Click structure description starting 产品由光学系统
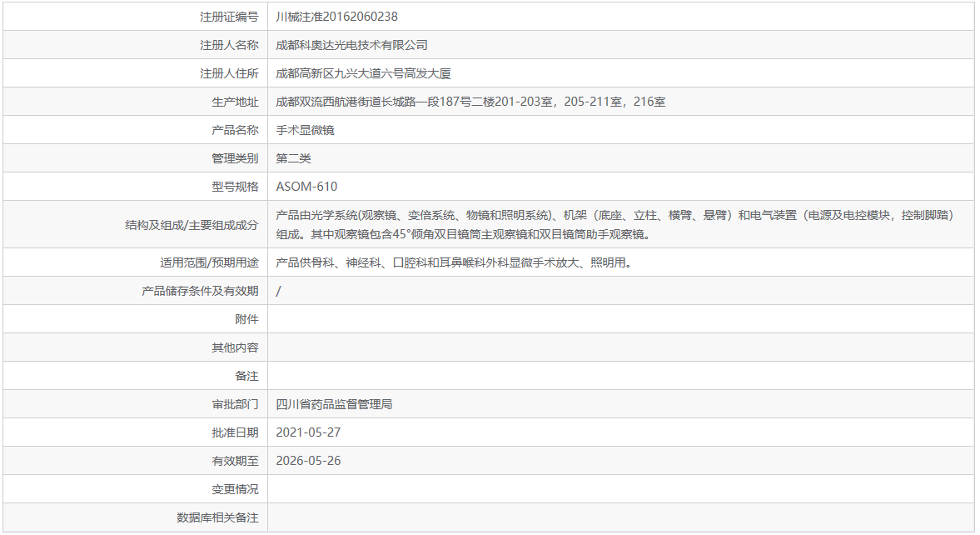 (x=615, y=225)
